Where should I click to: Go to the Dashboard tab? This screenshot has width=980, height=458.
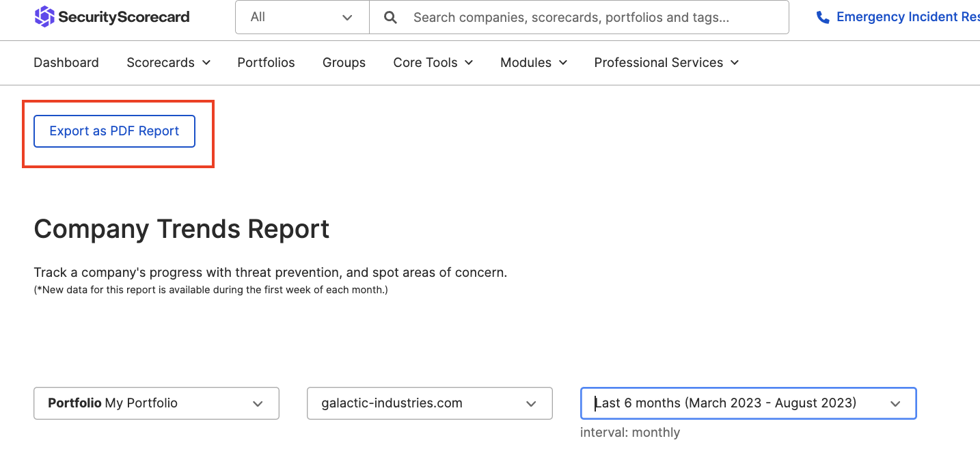point(66,62)
